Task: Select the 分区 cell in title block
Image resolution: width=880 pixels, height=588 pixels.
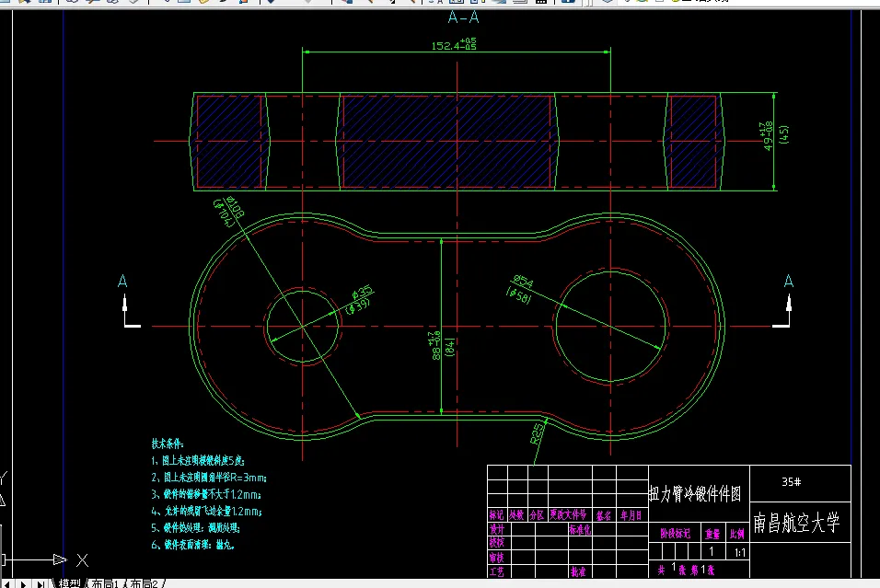Action: [x=537, y=515]
